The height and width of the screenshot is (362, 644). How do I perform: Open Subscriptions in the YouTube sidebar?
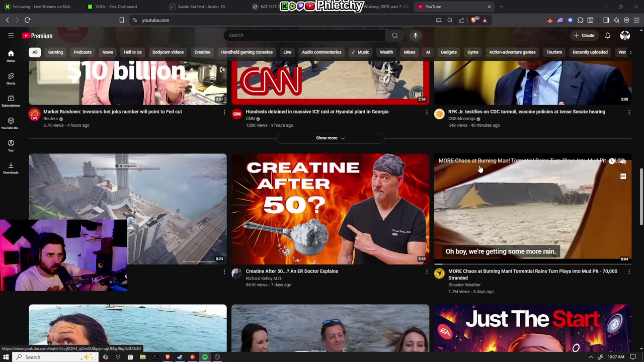click(x=11, y=101)
